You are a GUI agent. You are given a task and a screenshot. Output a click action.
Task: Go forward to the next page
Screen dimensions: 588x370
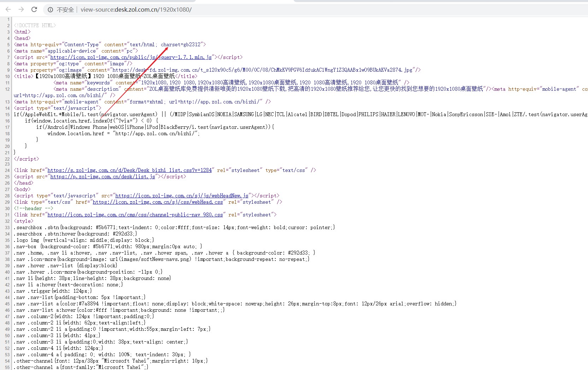[21, 10]
